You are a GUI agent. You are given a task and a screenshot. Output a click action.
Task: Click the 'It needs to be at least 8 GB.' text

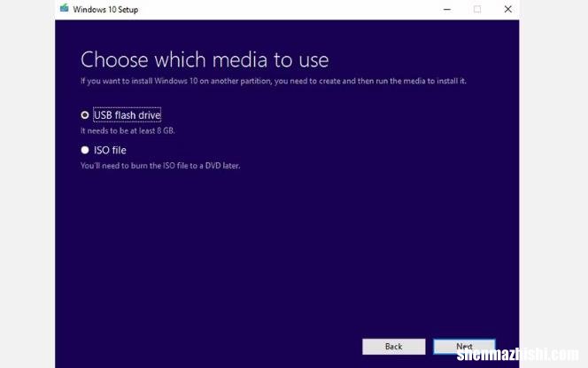[128, 130]
